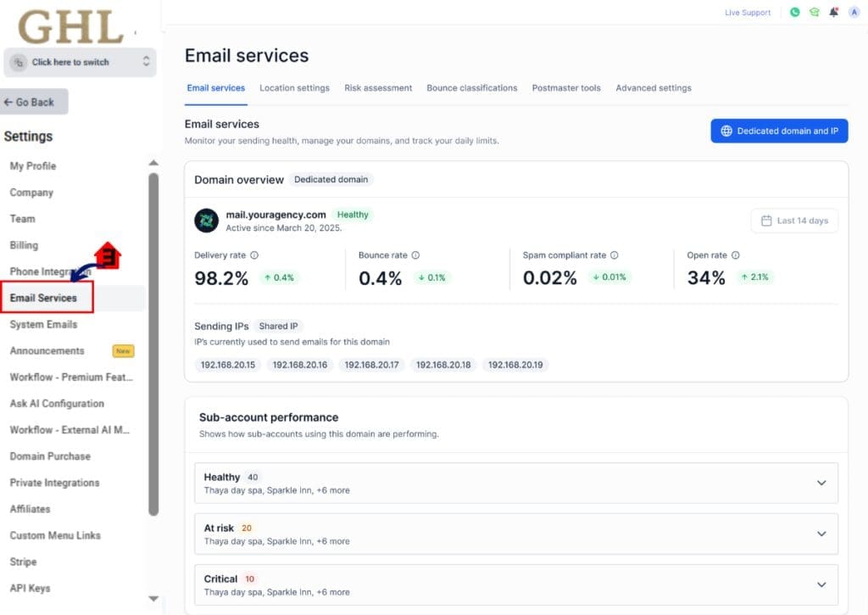Expand the At risk sub-accounts row
The height and width of the screenshot is (615, 868).
pyautogui.click(x=516, y=534)
